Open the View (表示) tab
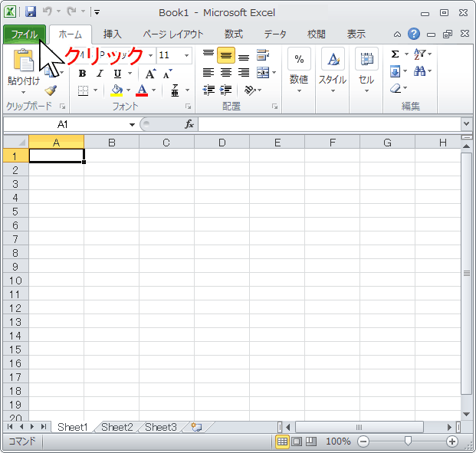 click(x=356, y=34)
